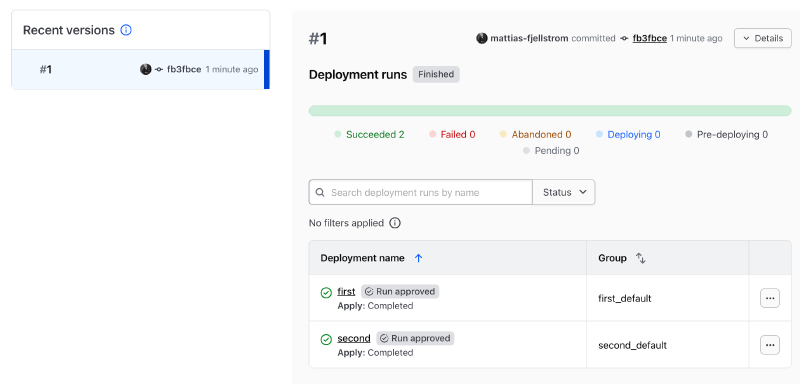Expand the Details section
Image resolution: width=800 pixels, height=384 pixels.
[x=763, y=38]
